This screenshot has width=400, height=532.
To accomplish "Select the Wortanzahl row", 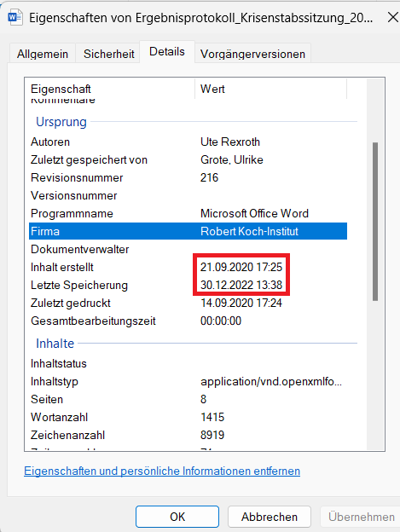I will [188, 417].
